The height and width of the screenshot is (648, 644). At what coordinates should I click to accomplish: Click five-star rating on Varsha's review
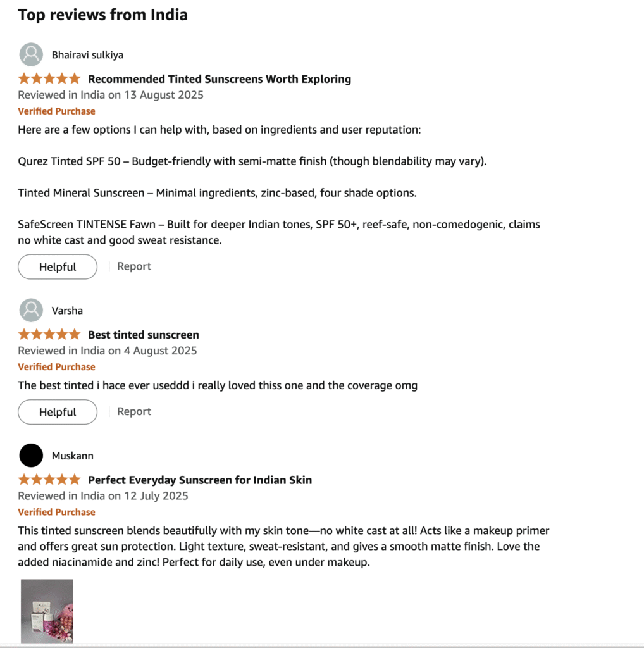[49, 334]
